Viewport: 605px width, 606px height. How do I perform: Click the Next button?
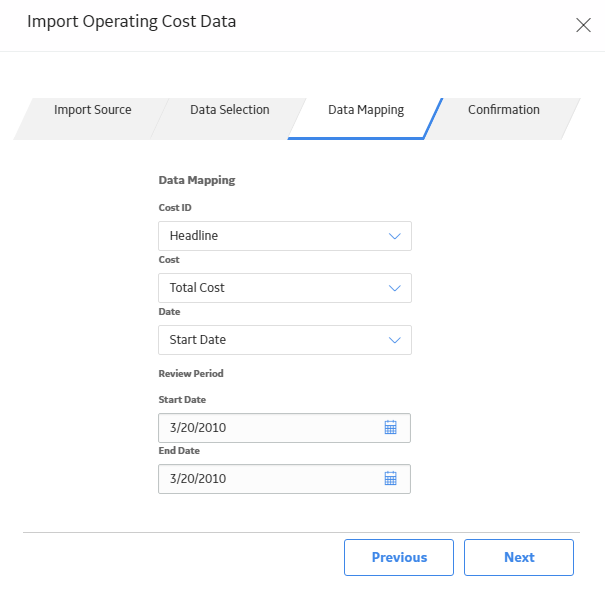519,557
